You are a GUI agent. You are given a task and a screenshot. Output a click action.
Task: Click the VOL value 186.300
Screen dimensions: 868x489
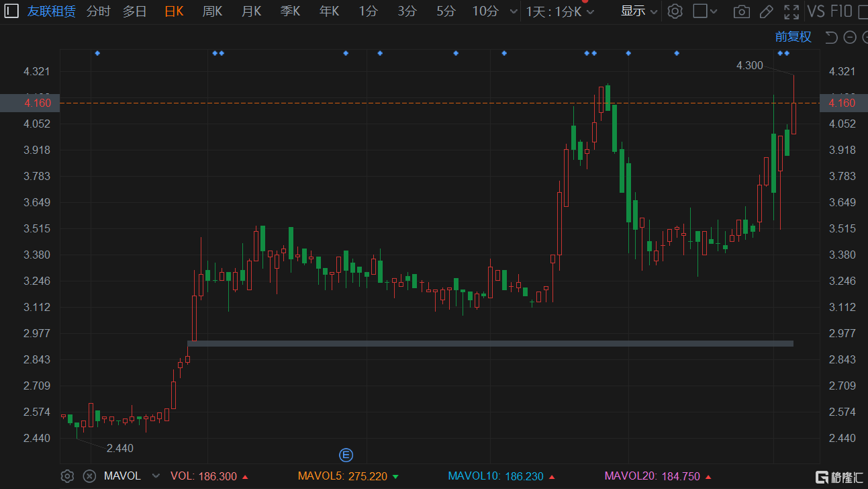(218, 476)
